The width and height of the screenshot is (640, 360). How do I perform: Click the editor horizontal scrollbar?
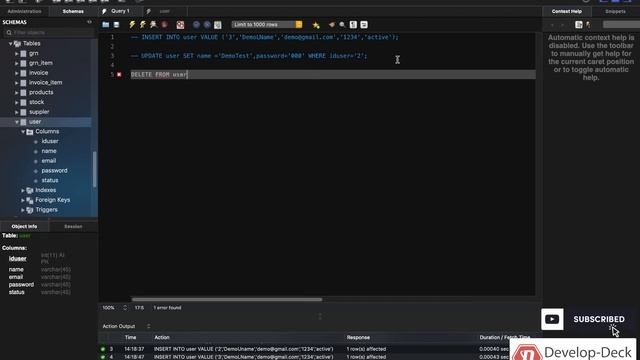[x=227, y=300]
